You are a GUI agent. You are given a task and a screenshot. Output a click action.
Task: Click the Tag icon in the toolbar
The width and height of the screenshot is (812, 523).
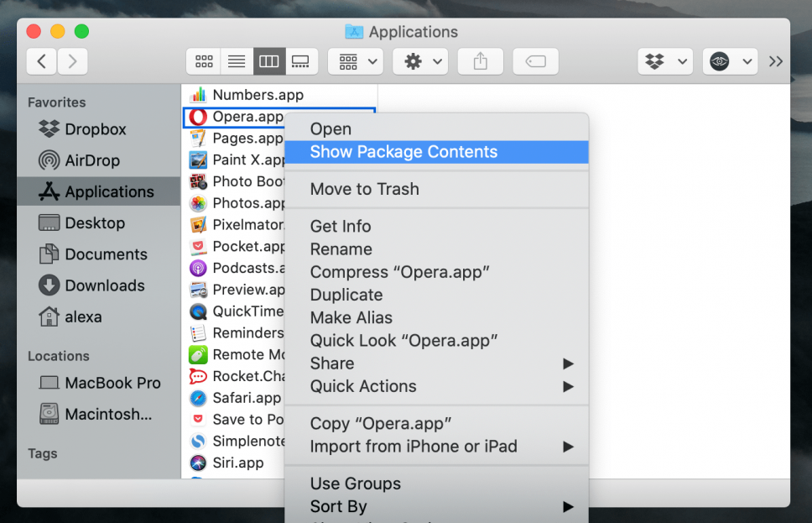534,60
